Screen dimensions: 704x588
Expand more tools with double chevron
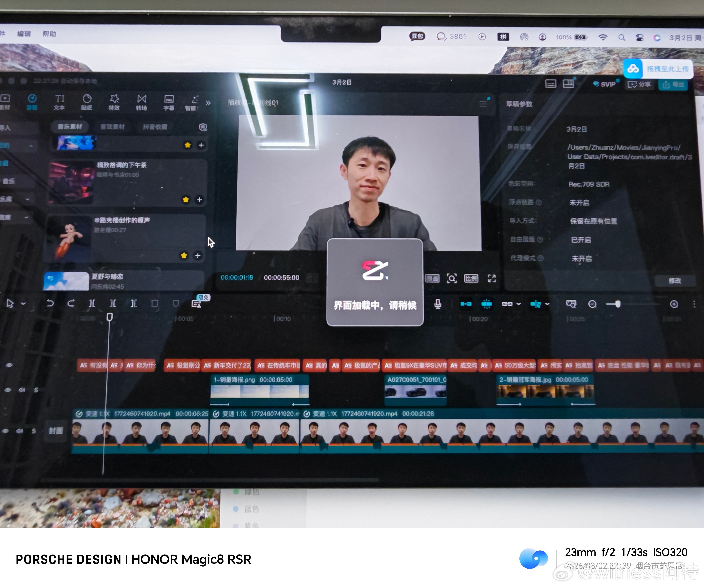(x=208, y=103)
